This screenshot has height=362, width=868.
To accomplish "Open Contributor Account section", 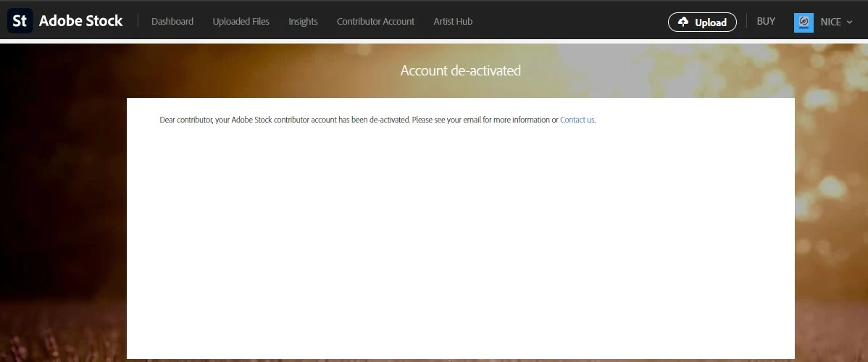I will (375, 22).
